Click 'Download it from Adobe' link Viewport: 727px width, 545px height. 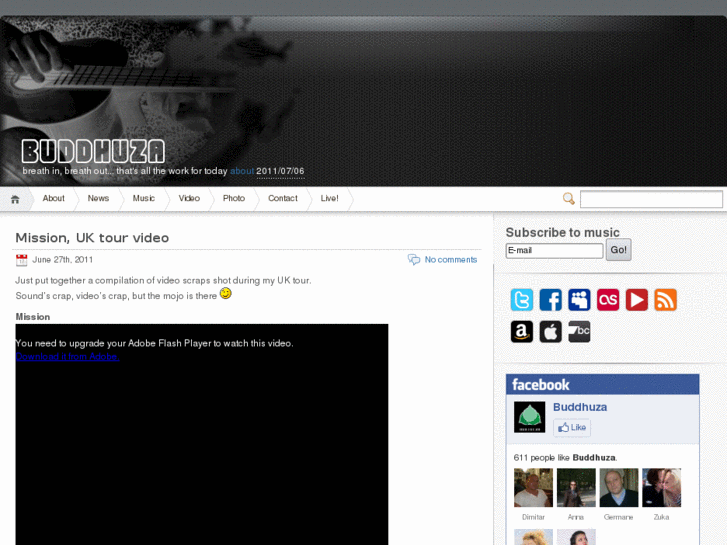click(x=67, y=356)
